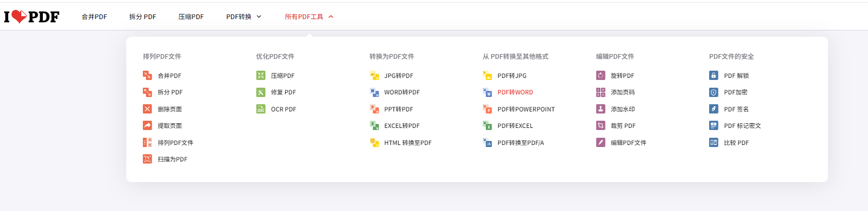Expand the PDF转换 dropdown in navbar
This screenshot has width=868, height=211.
tap(243, 17)
